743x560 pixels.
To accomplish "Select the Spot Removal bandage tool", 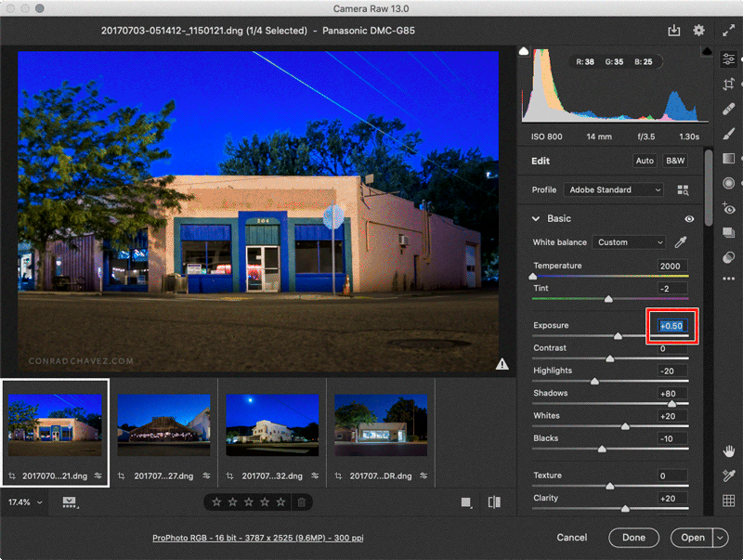I will (x=728, y=110).
